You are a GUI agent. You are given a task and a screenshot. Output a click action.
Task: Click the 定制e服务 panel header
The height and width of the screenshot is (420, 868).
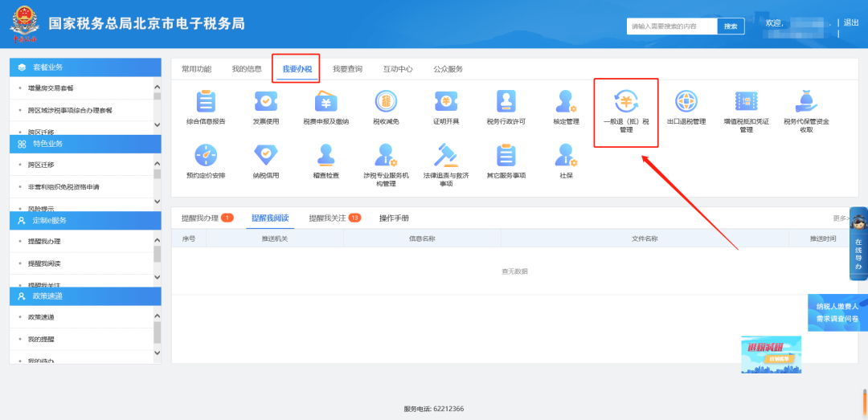(85, 220)
